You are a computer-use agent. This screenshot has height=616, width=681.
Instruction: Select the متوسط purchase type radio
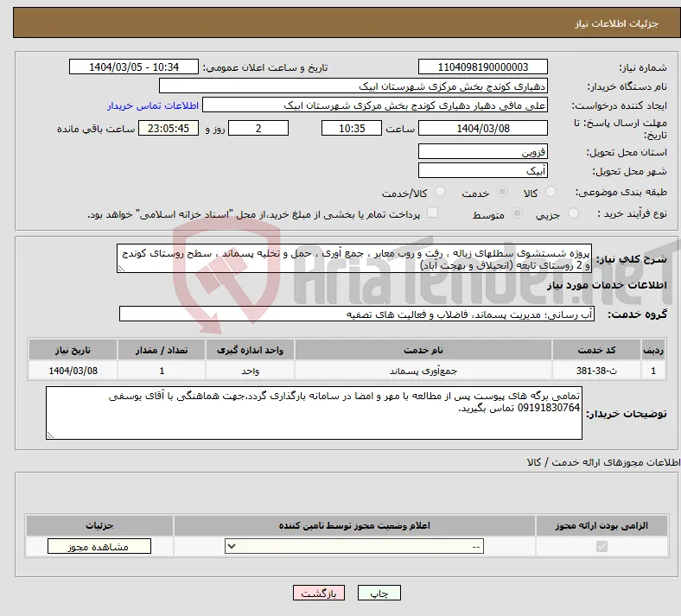[x=518, y=213]
